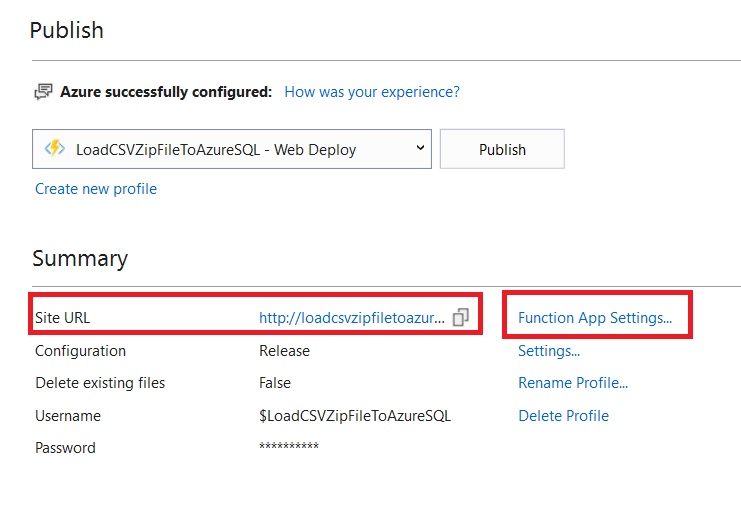The width and height of the screenshot is (741, 521).
Task: Click Create new profile link
Action: click(96, 189)
